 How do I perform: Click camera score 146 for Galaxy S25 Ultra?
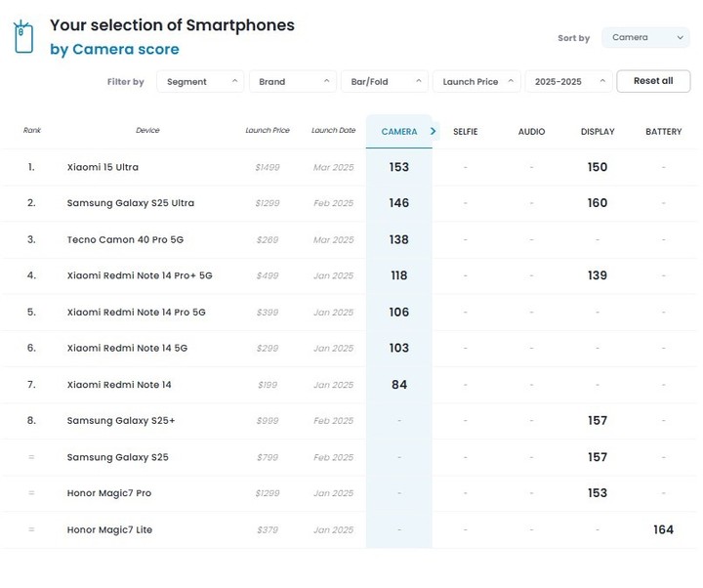tap(399, 203)
